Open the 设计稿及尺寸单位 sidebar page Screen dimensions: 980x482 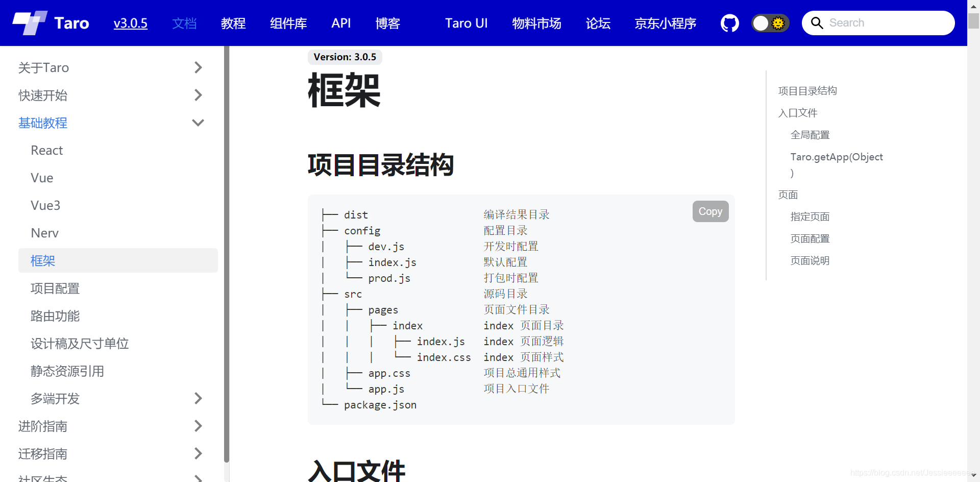[80, 343]
